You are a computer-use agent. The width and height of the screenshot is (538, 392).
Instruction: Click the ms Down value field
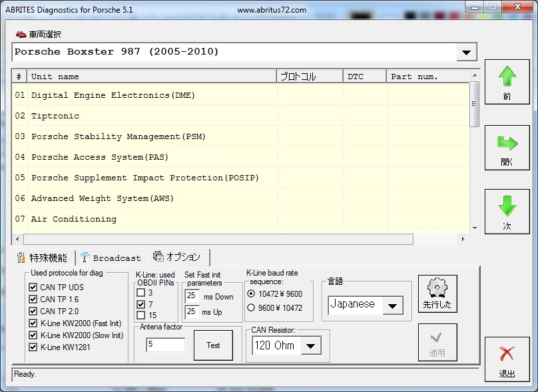click(192, 296)
